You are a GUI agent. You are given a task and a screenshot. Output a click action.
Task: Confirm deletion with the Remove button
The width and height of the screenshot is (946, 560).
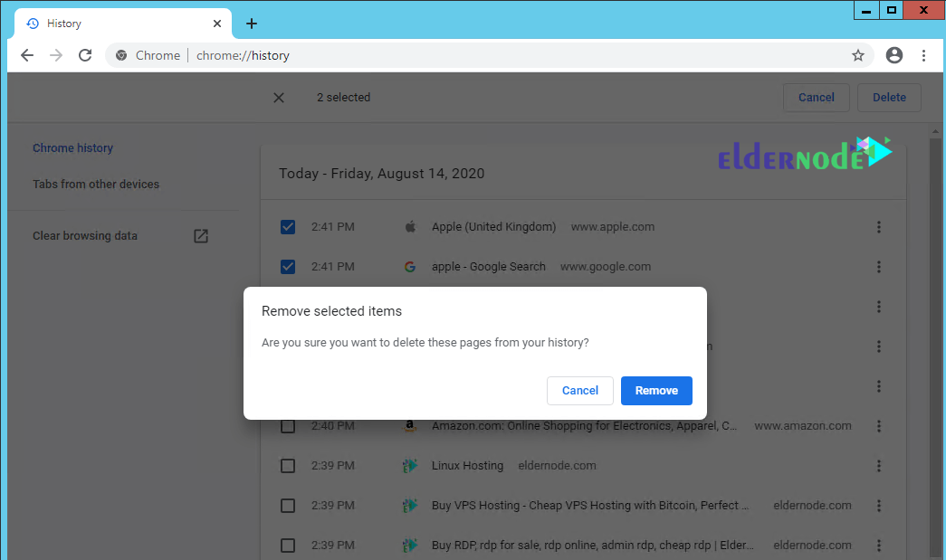coord(656,391)
